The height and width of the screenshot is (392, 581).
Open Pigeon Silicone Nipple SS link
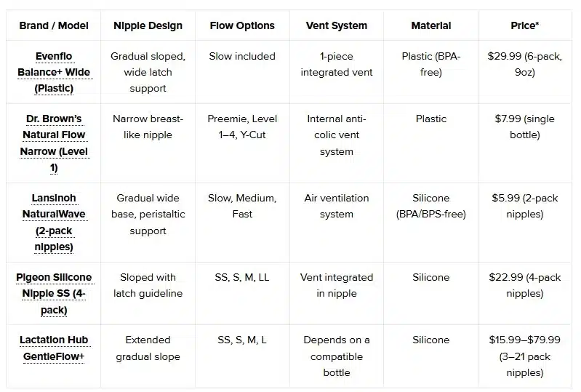(54, 293)
